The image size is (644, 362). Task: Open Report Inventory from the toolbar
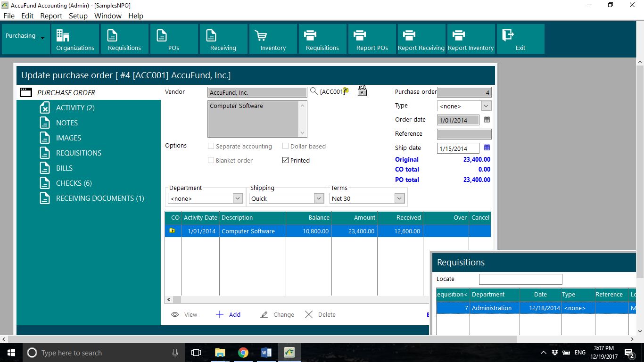471,39
